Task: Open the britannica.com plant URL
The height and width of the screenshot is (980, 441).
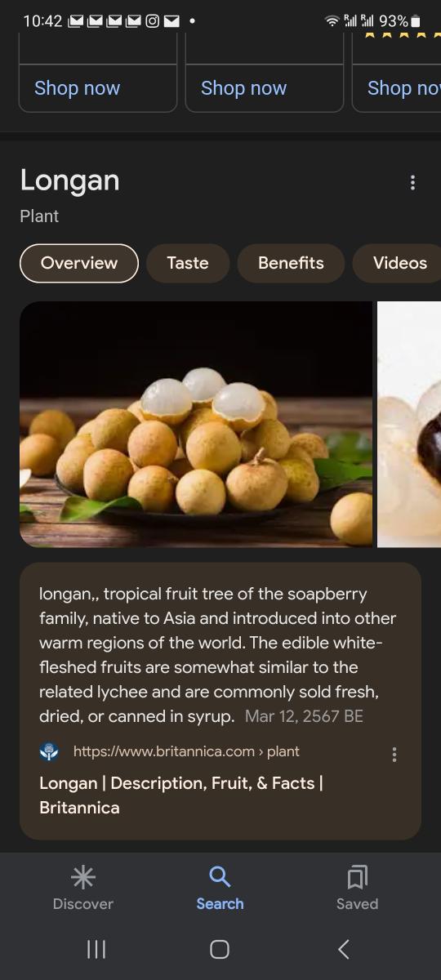Action: pos(186,751)
